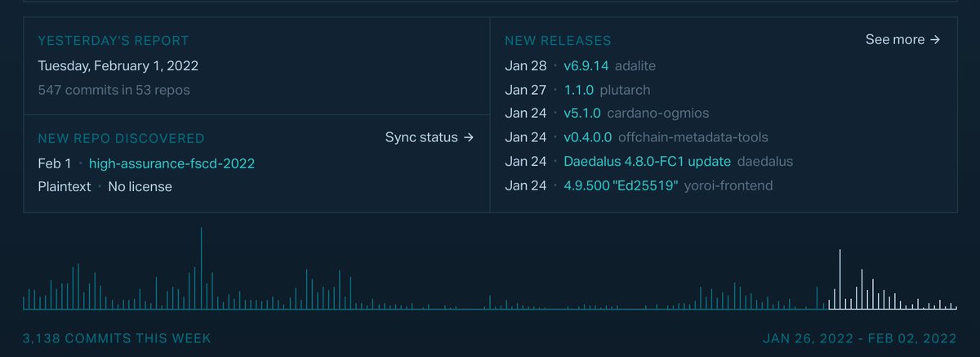Click the daedalus repo name
This screenshot has width=980, height=357.
point(764,162)
